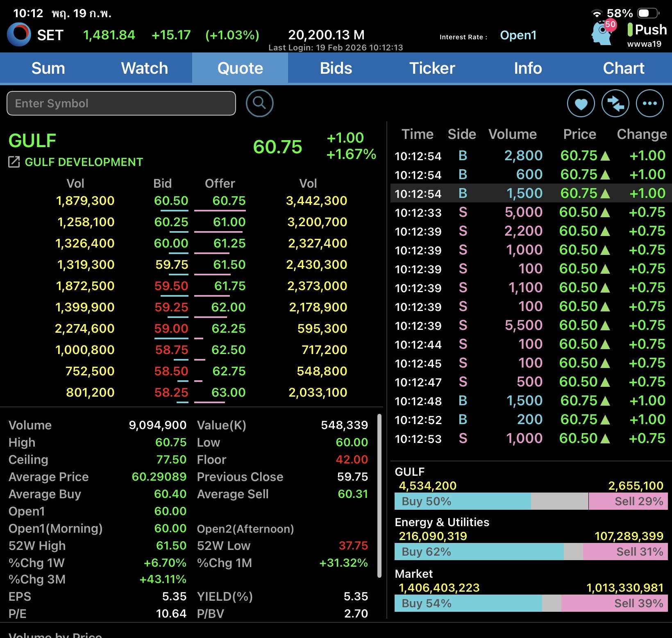The image size is (672, 638).
Task: Select the 10:12:52 trade row with volume 200
Action: click(x=530, y=420)
